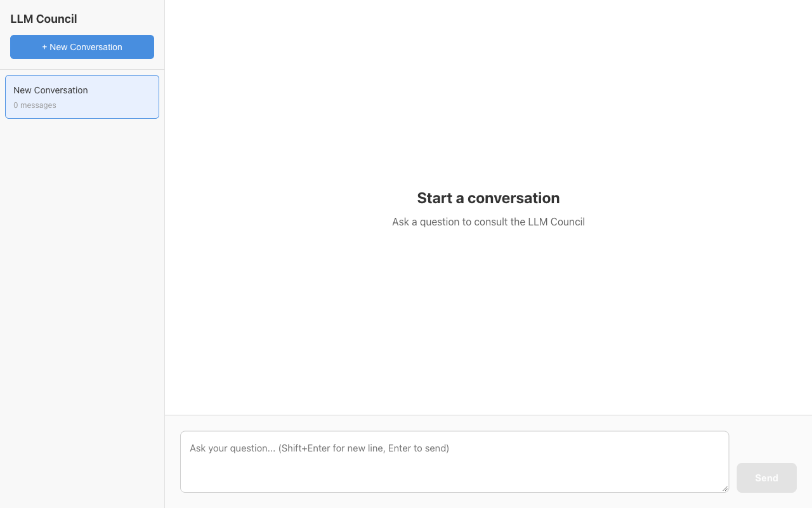Viewport: 812px width, 508px height.
Task: Click blank chat area below the subtitle
Action: click(488, 317)
